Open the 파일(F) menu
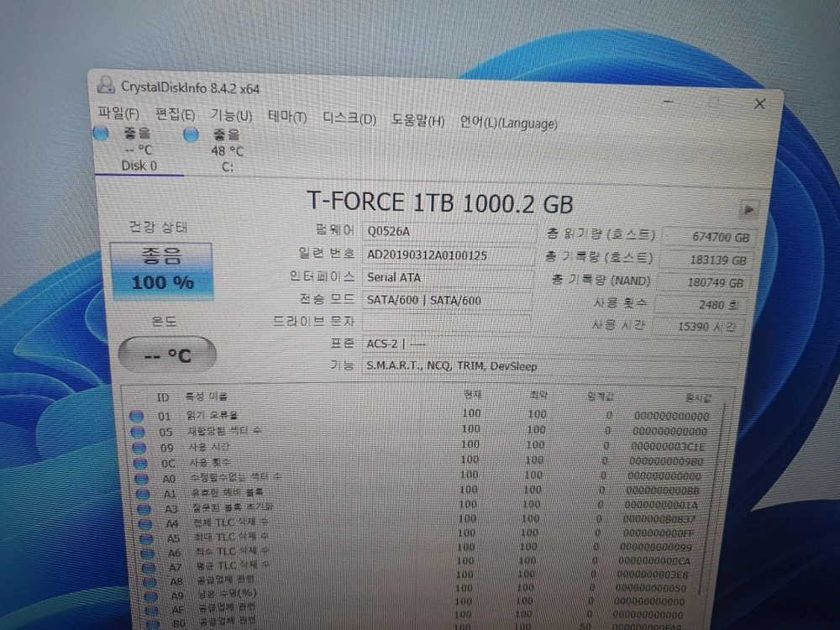The image size is (840, 630). (x=118, y=113)
